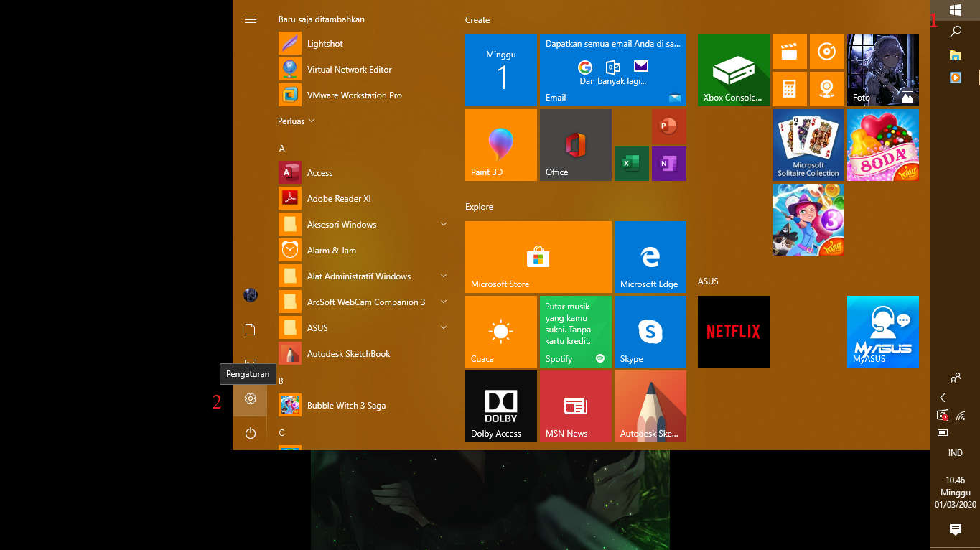Viewport: 980px width, 550px height.
Task: Open the Documents shortcut in Start rail
Action: pyautogui.click(x=251, y=330)
